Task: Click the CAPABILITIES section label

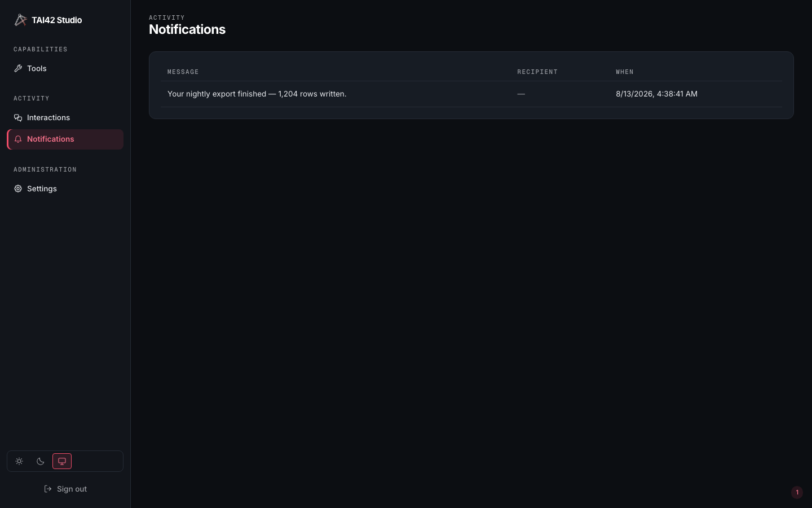Action: (x=41, y=49)
